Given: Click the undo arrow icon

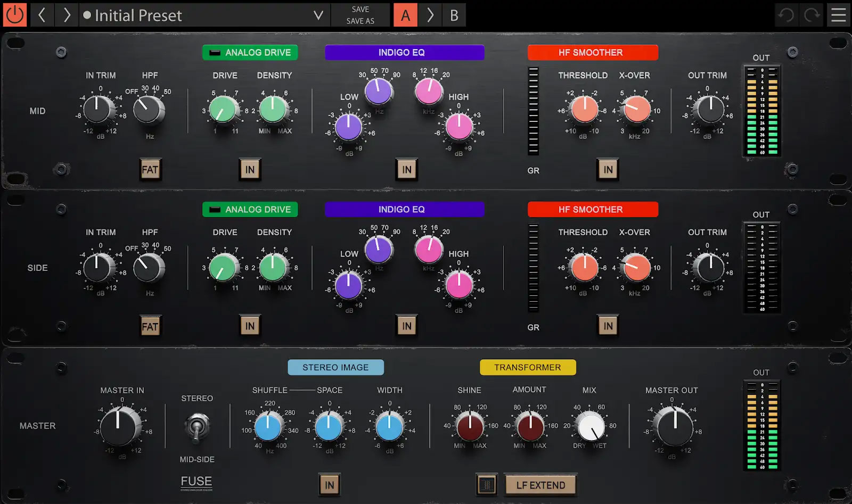Looking at the screenshot, I should tap(786, 15).
